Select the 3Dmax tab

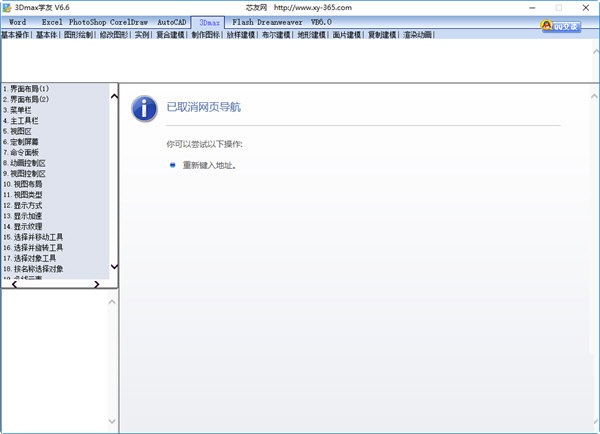209,23
